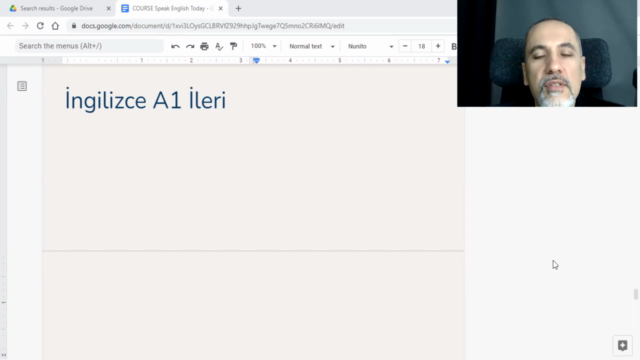
Task: Switch to COURSE Speak English Today tab
Action: (172, 9)
